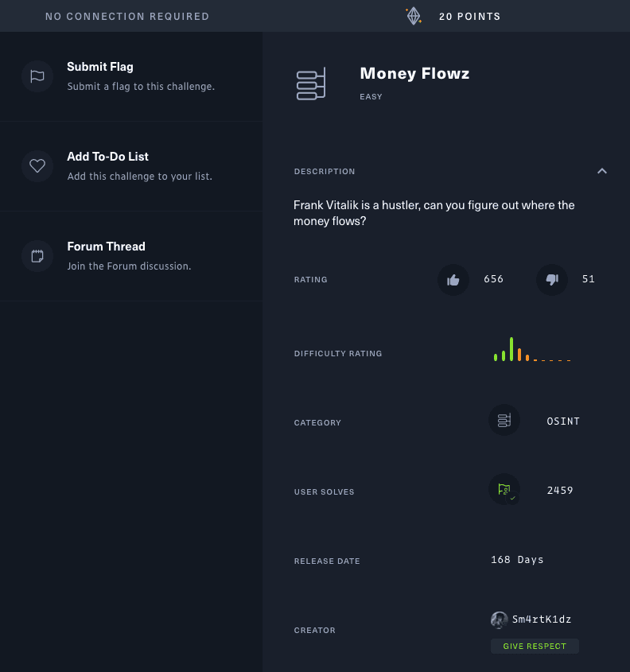Click the RATING label
The height and width of the screenshot is (672, 630).
311,279
